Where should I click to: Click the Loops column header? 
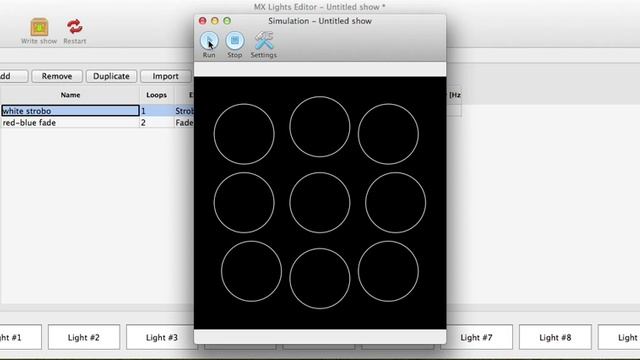point(157,95)
